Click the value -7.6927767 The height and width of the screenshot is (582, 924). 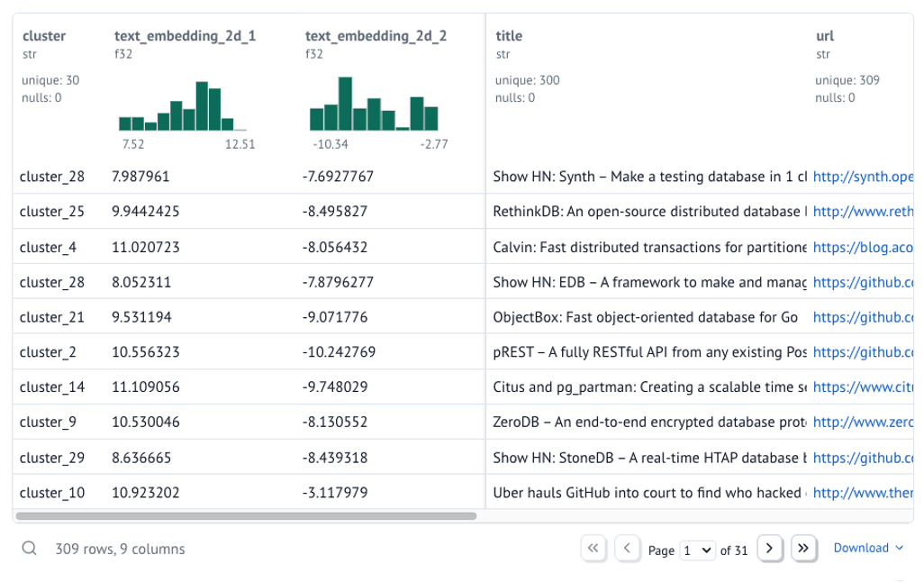(x=338, y=177)
